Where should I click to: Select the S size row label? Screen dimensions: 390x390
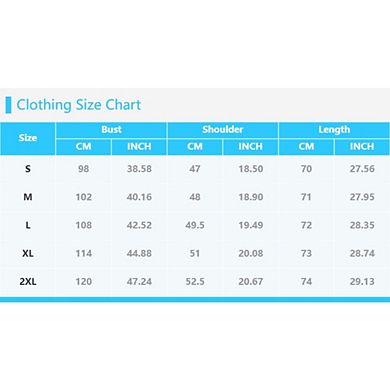pos(28,169)
